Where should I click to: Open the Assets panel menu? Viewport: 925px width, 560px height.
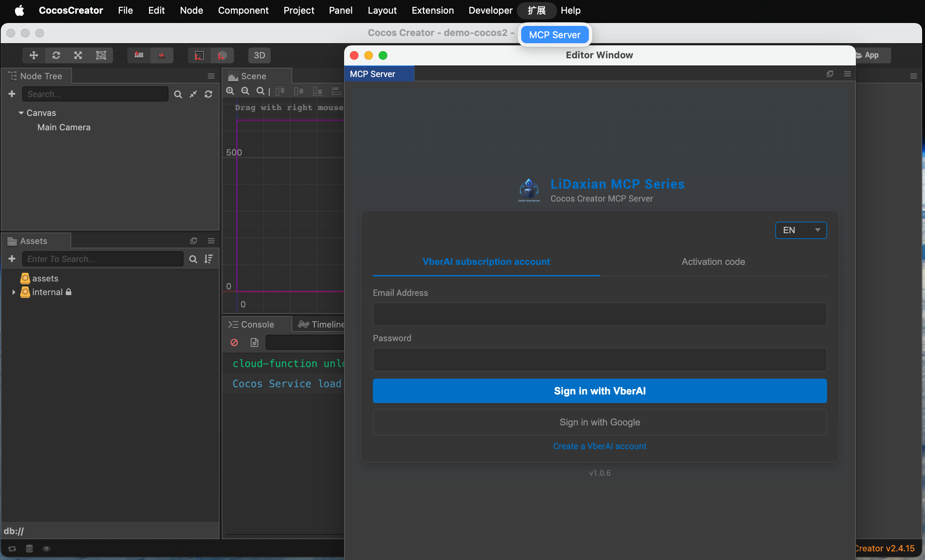(x=211, y=241)
